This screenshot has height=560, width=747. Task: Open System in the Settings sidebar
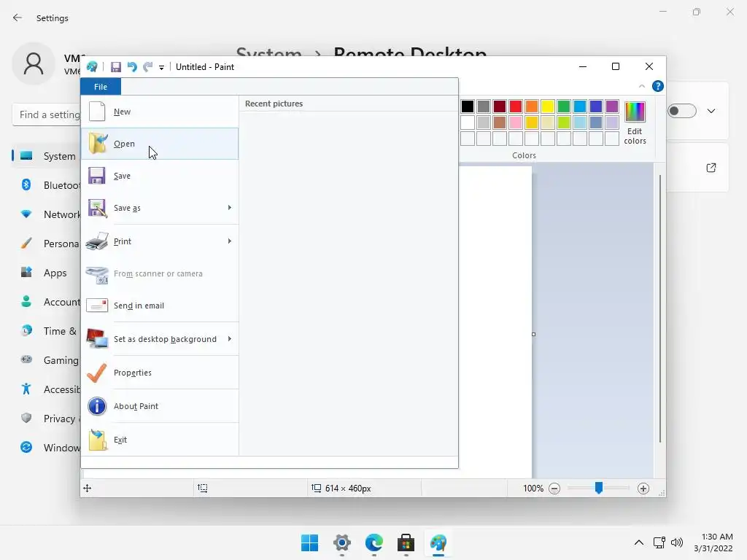coord(46,156)
